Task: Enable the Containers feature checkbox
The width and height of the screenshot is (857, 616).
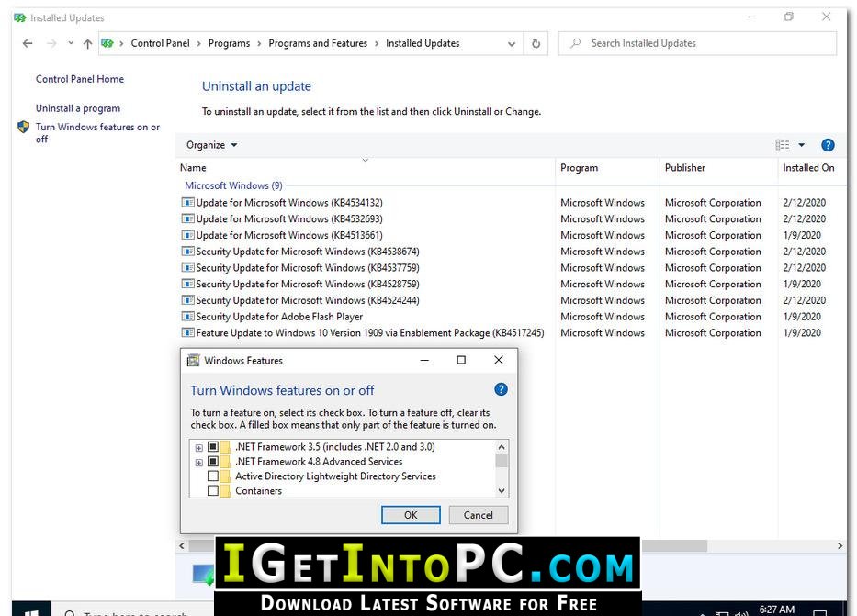Action: coord(212,491)
